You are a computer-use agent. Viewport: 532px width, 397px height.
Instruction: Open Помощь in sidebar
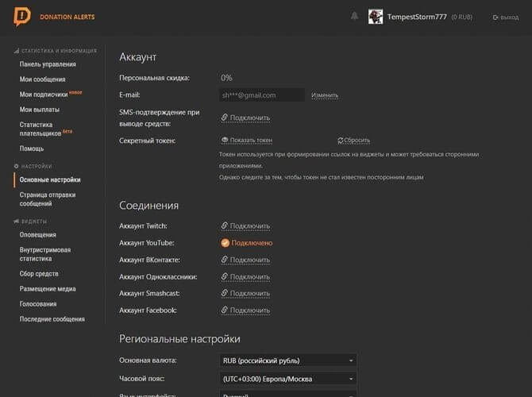click(x=32, y=148)
